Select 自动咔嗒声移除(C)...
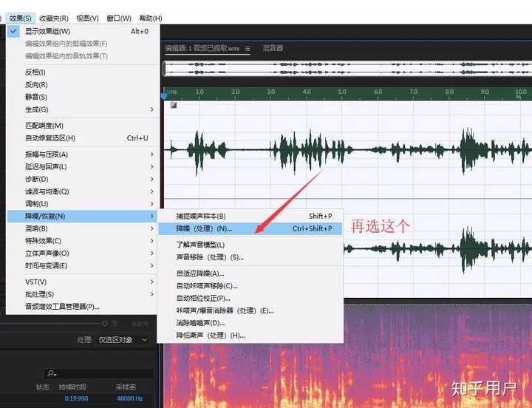Image resolution: width=532 pixels, height=408 pixels. [x=250, y=286]
